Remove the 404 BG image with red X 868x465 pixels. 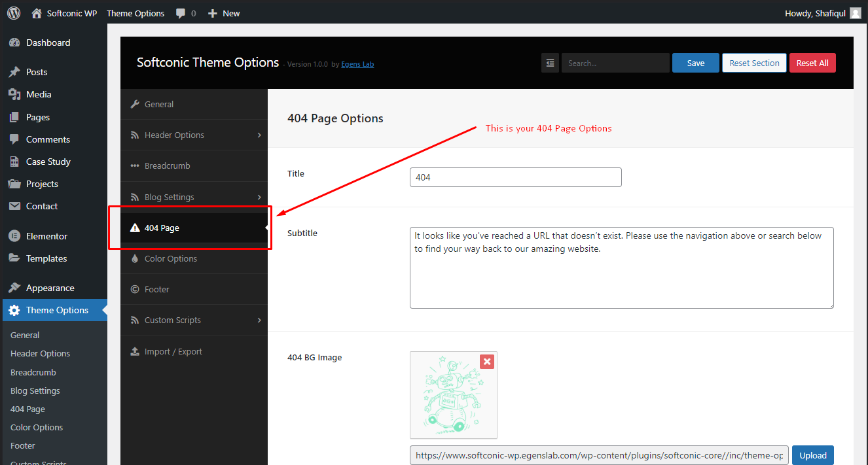487,362
